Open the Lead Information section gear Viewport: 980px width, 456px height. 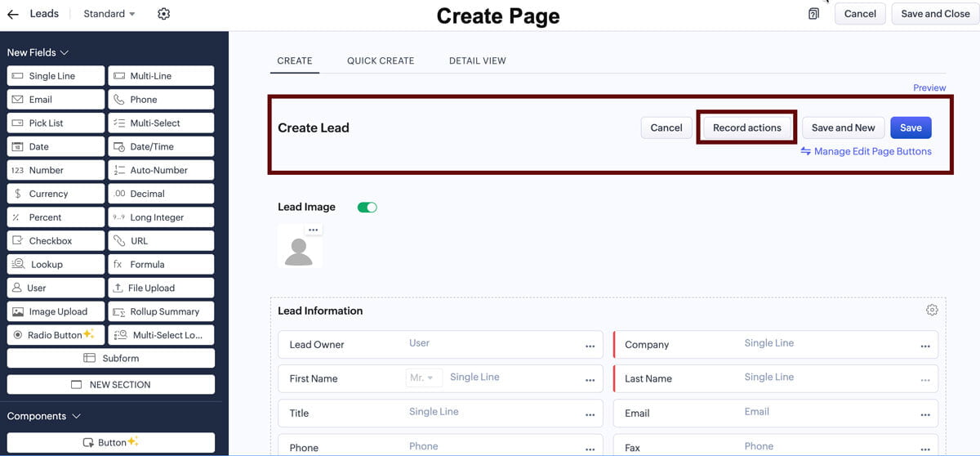932,310
